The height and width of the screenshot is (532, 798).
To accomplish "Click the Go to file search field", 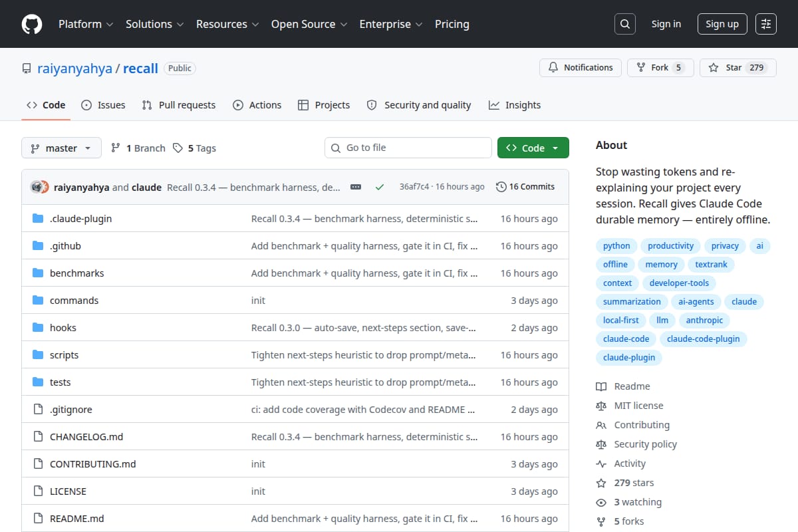I will coord(408,148).
